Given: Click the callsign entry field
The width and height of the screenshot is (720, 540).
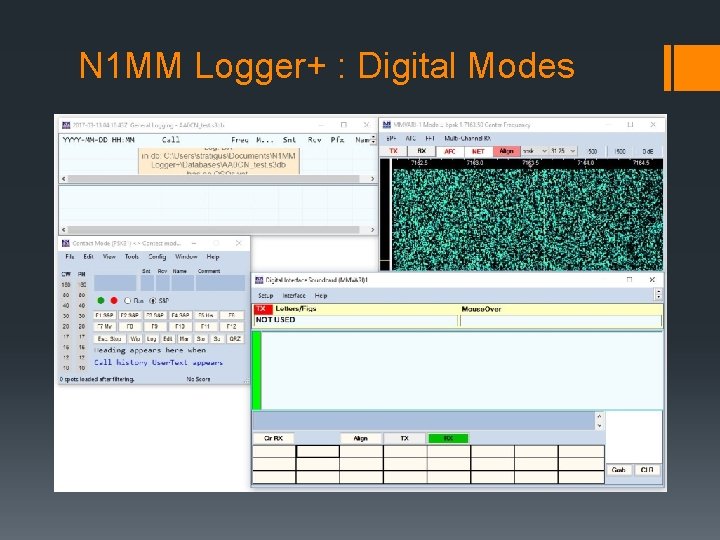Looking at the screenshot, I should [x=115, y=283].
